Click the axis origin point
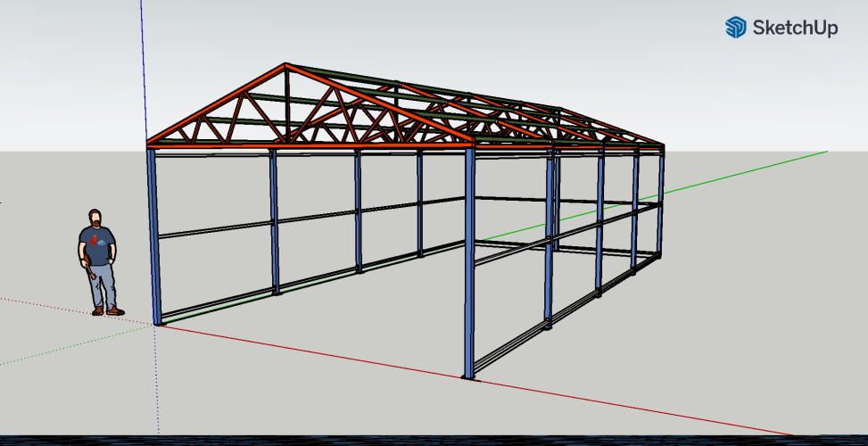The width and height of the screenshot is (868, 446). pyautogui.click(x=157, y=325)
